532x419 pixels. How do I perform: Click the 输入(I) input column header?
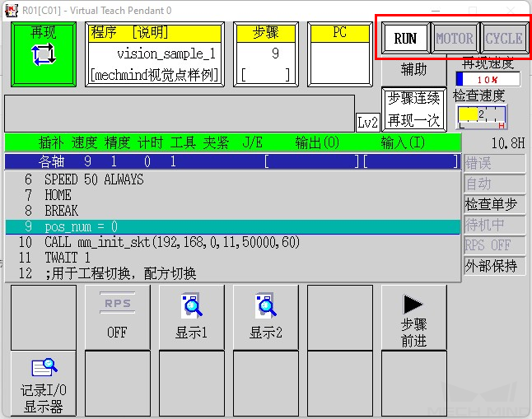coord(403,142)
